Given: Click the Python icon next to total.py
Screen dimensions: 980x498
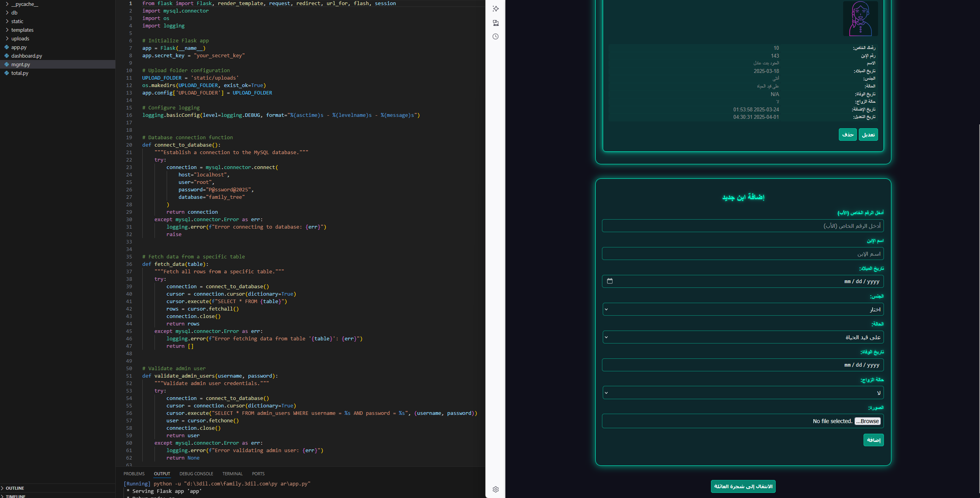Looking at the screenshot, I should [7, 73].
